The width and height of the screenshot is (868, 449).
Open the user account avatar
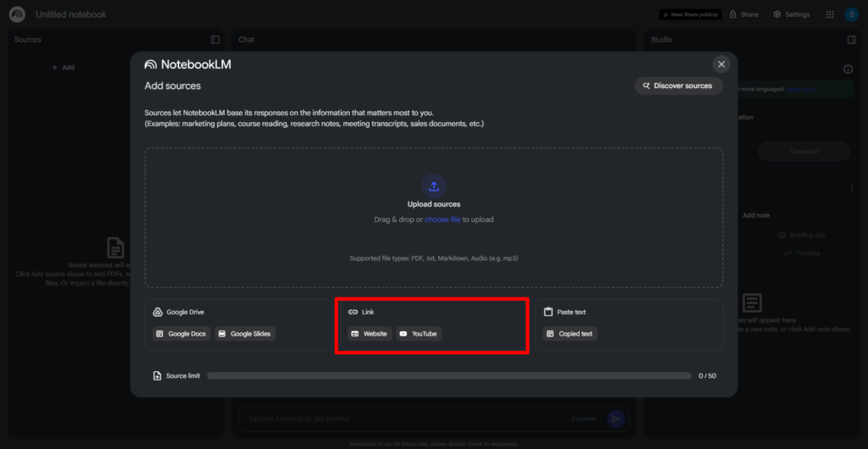(851, 14)
